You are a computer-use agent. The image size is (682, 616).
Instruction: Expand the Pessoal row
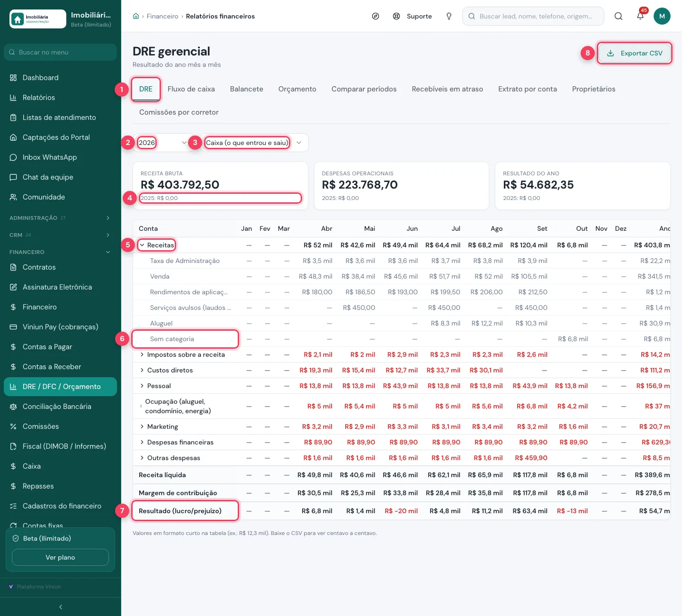coord(142,386)
